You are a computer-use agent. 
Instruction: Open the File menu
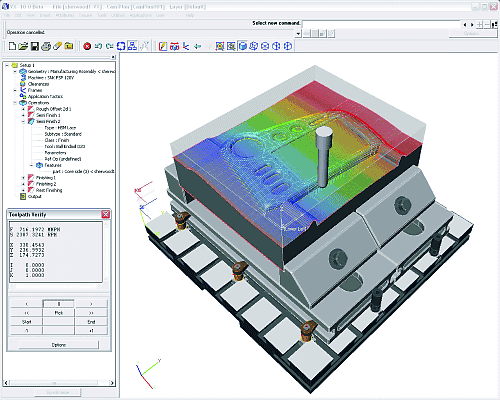tap(6, 15)
